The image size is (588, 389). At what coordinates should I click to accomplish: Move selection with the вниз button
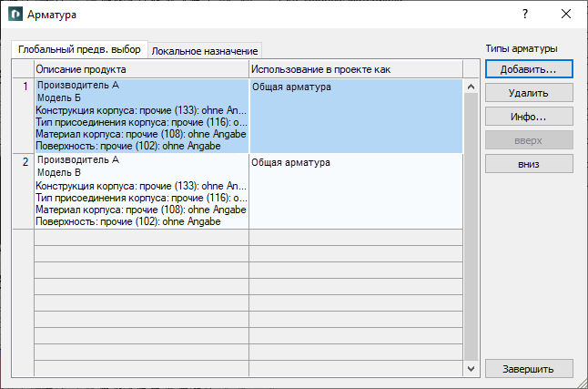point(529,164)
